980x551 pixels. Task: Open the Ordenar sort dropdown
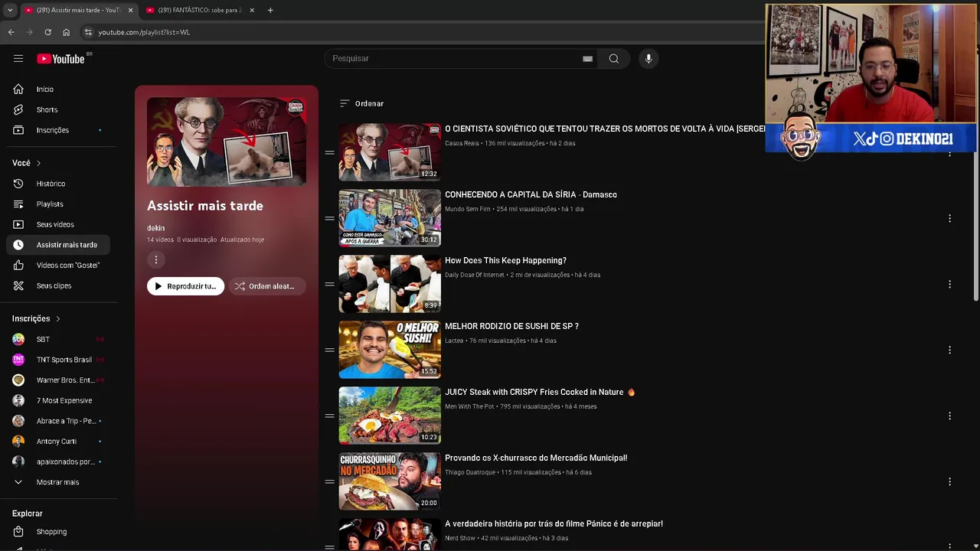[x=361, y=103]
